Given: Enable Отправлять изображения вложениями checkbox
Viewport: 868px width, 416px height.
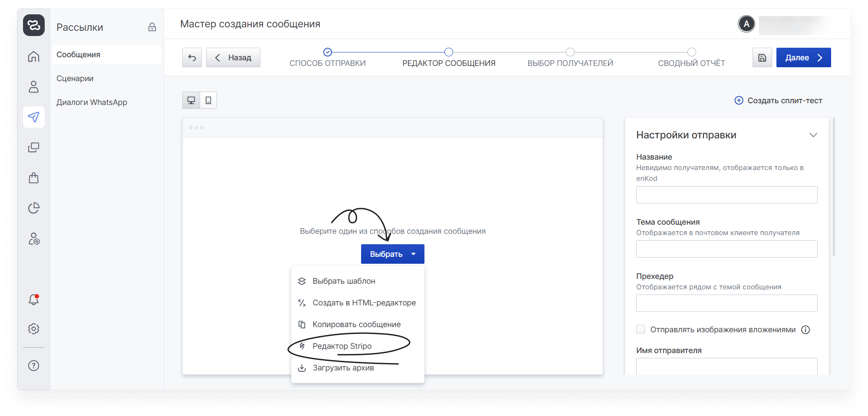Looking at the screenshot, I should tap(641, 329).
